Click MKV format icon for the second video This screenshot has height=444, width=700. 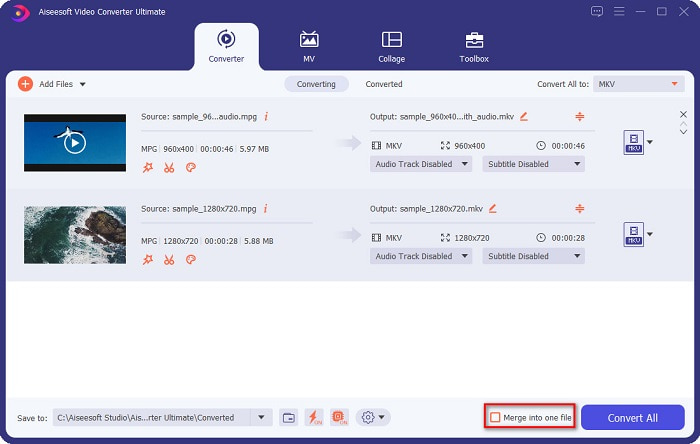tap(633, 234)
